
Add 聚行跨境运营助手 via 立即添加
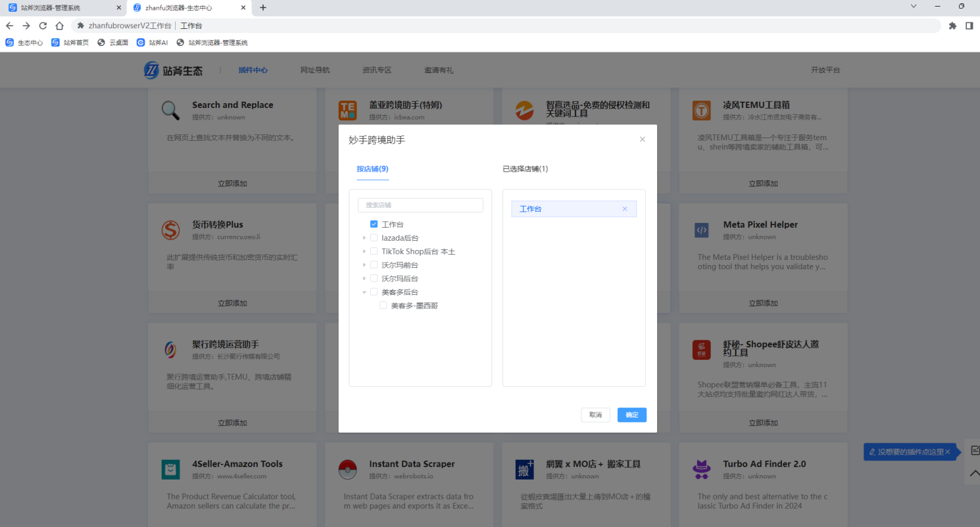coord(233,423)
